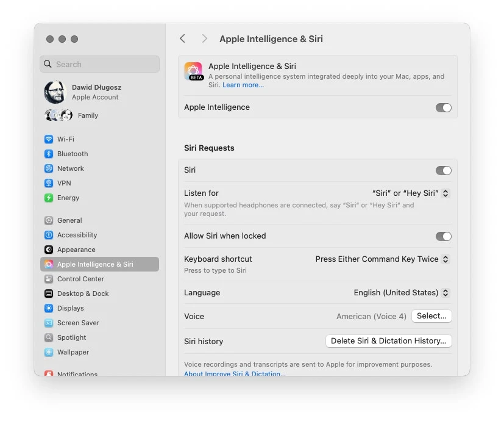Click the Search field in the sidebar

(x=99, y=64)
